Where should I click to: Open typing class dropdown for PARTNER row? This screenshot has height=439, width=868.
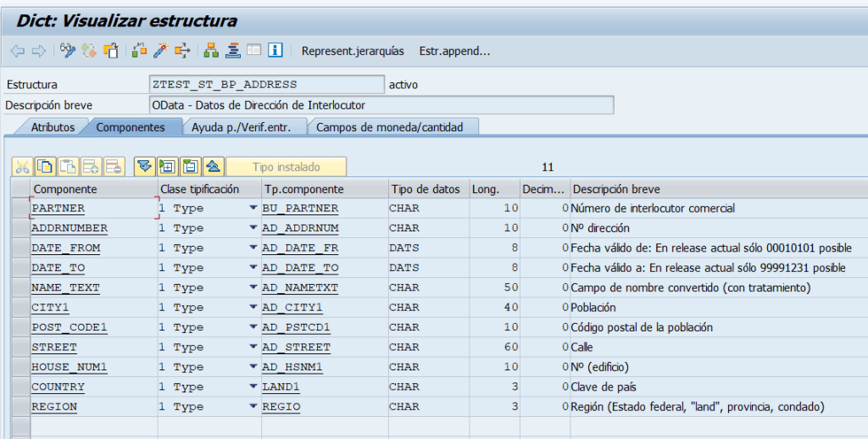[253, 208]
